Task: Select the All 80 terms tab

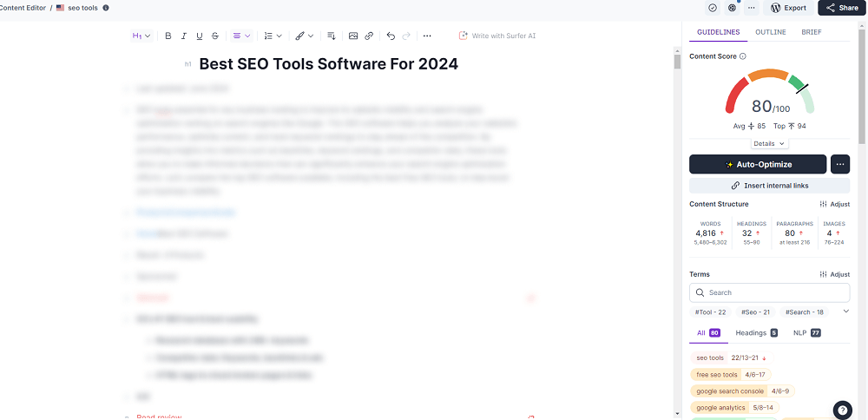Action: 708,333
